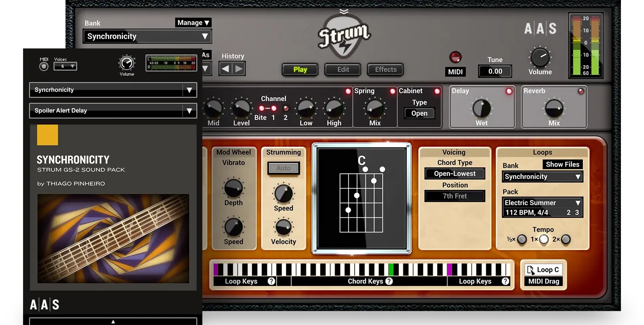
Task: Select the 1x tempo radio button
Action: [x=544, y=239]
